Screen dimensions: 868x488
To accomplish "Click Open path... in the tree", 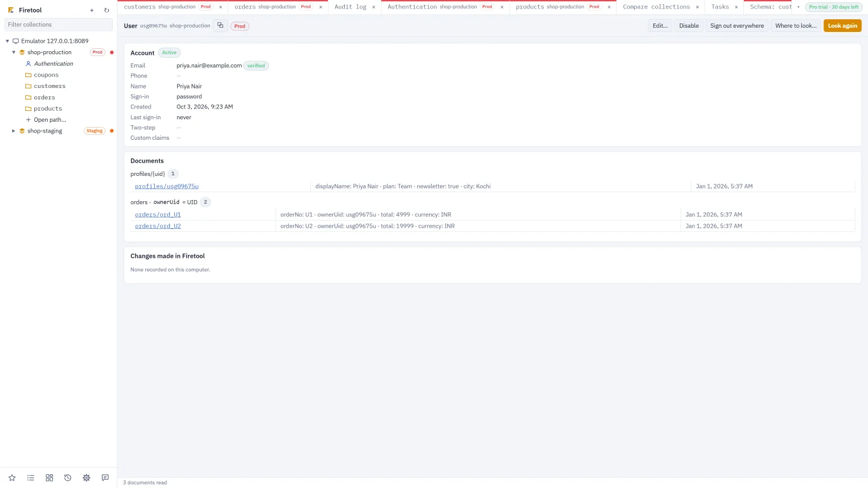I will tap(50, 120).
